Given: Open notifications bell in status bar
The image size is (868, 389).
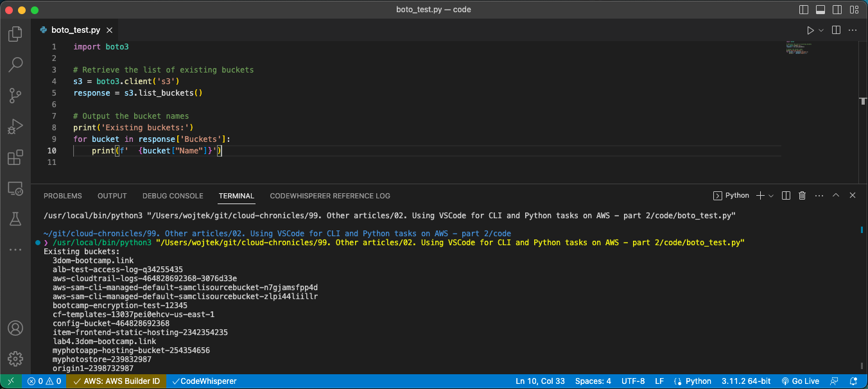Looking at the screenshot, I should [x=853, y=381].
